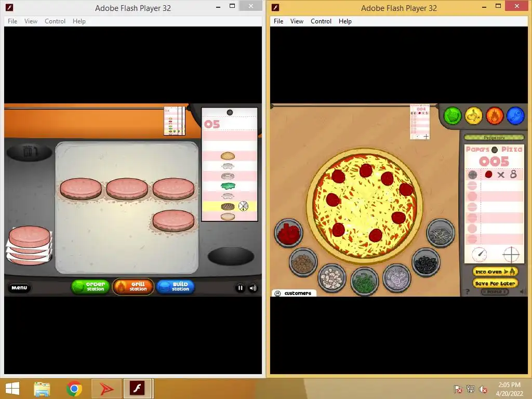Pick the onion topping bin
The image size is (532, 399).
pyautogui.click(x=396, y=278)
